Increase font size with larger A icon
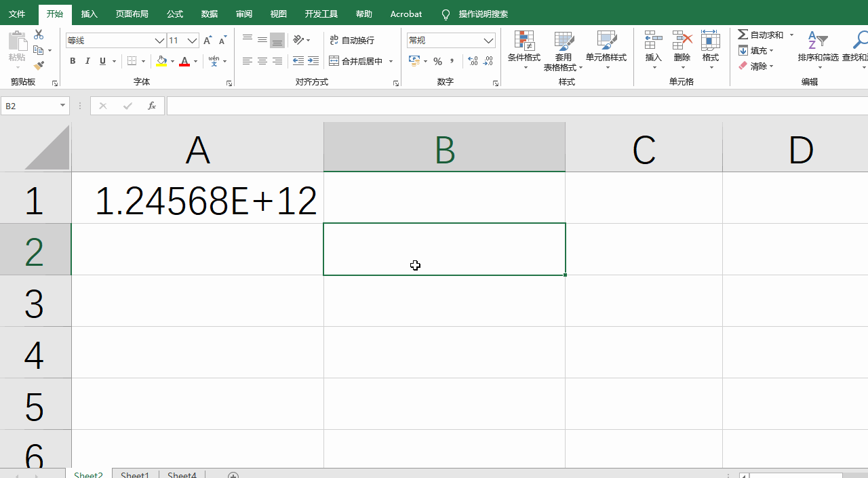The width and height of the screenshot is (868, 478). click(x=208, y=41)
